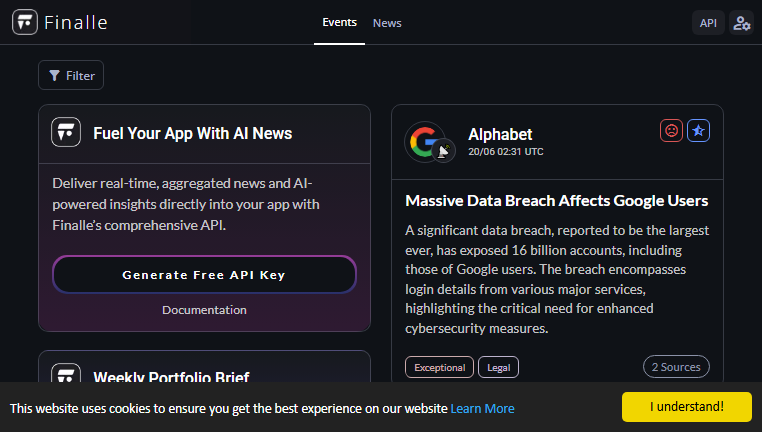The image size is (762, 432).
Task: Open the API page button
Action: pos(708,23)
